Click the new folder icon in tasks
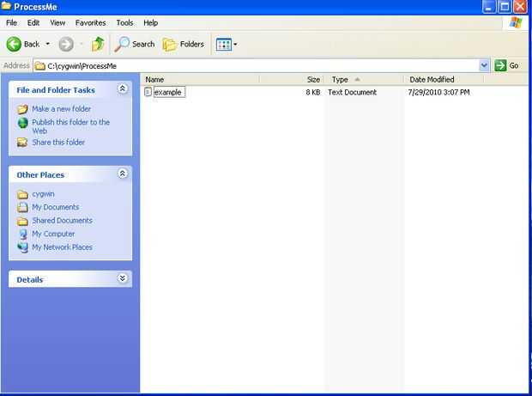Viewport: 532px width, 396px height. pyautogui.click(x=22, y=109)
